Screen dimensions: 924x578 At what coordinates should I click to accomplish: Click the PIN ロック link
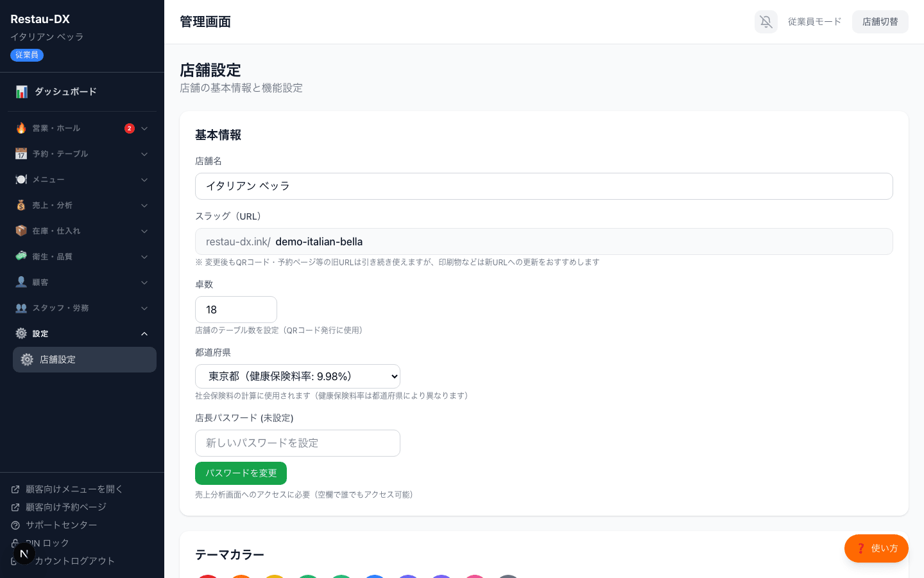click(x=47, y=543)
